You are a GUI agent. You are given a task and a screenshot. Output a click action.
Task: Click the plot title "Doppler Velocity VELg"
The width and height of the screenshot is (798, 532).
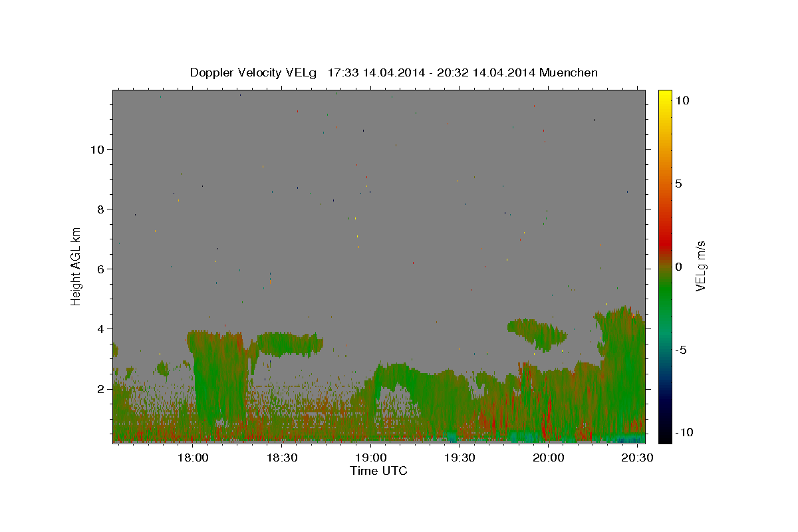253,72
